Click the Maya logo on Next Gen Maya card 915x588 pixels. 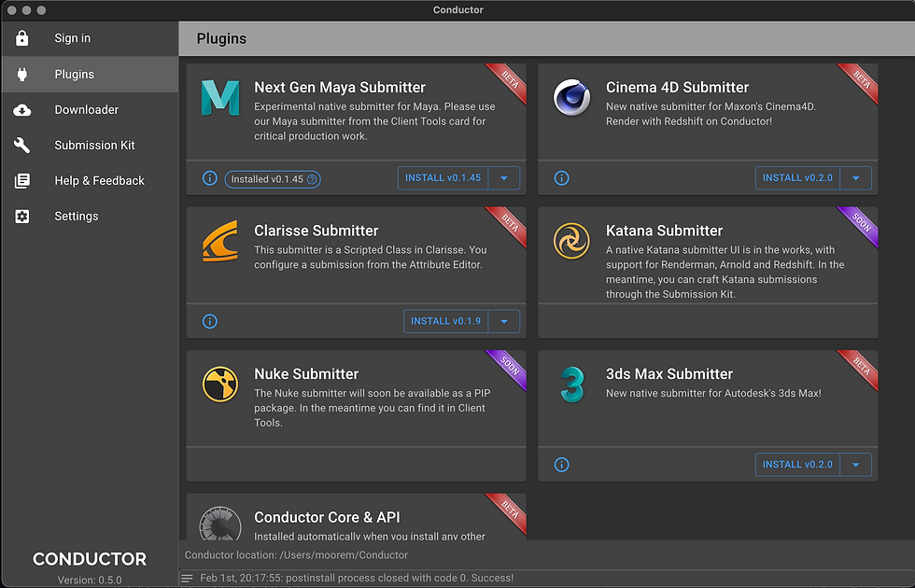pos(220,98)
